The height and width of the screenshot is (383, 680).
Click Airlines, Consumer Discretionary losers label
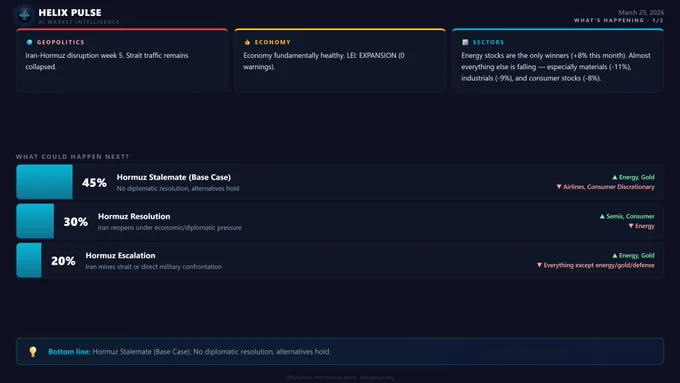[x=609, y=187]
